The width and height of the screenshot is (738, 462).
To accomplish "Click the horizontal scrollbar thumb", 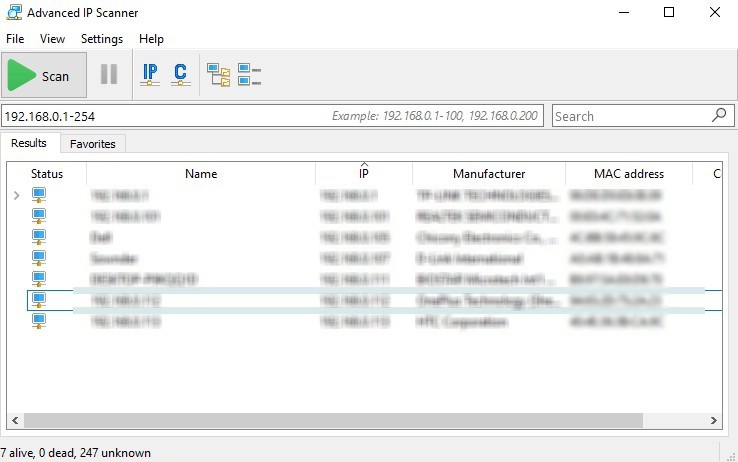I will pos(333,420).
